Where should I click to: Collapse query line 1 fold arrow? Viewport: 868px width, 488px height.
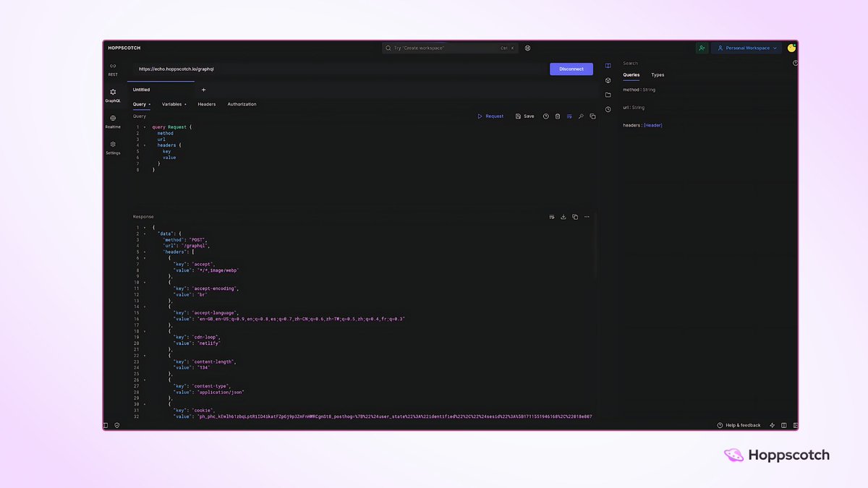(144, 127)
